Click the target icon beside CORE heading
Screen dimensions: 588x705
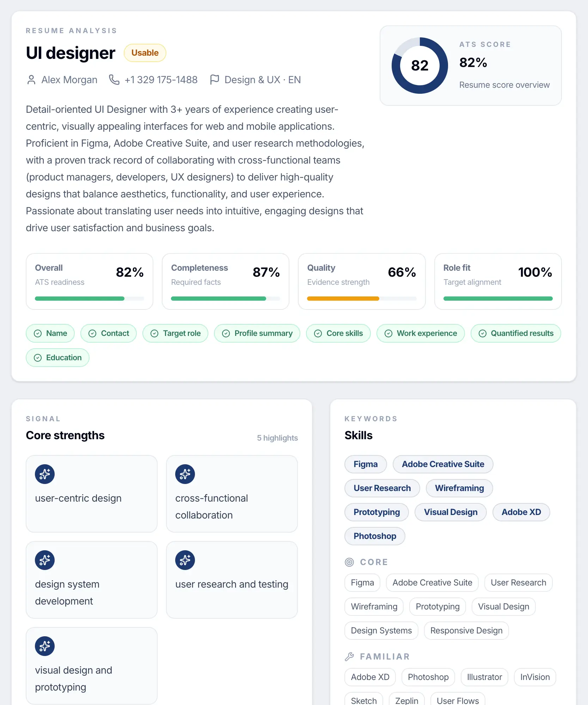349,562
